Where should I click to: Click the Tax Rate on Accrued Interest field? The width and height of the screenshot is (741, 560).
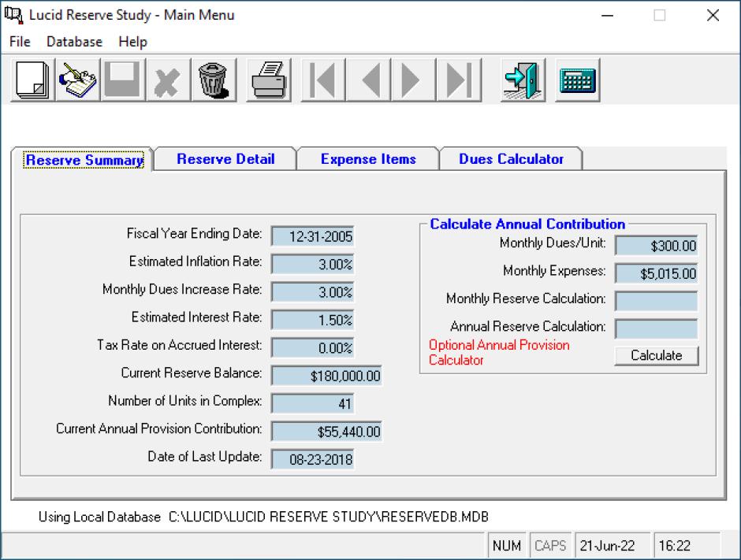coord(312,347)
